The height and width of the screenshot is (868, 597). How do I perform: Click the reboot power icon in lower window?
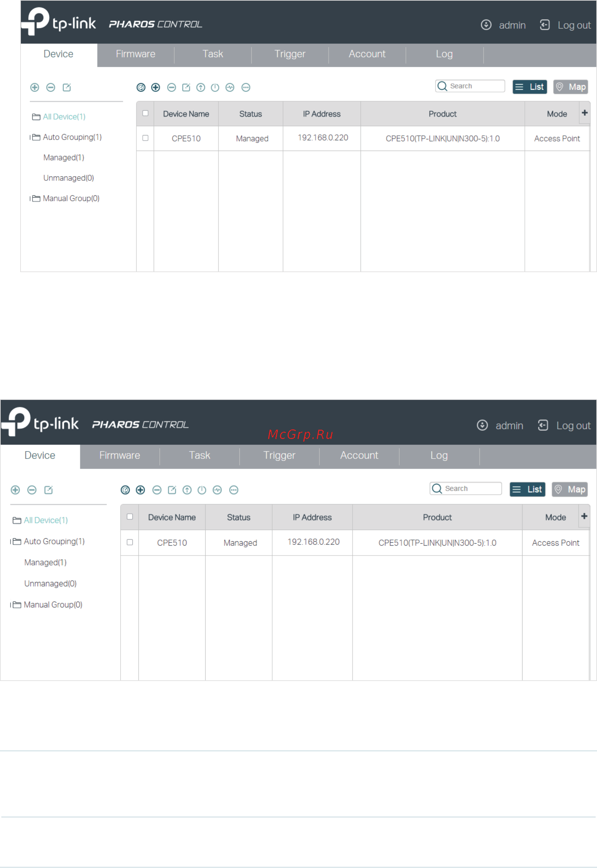tap(202, 490)
